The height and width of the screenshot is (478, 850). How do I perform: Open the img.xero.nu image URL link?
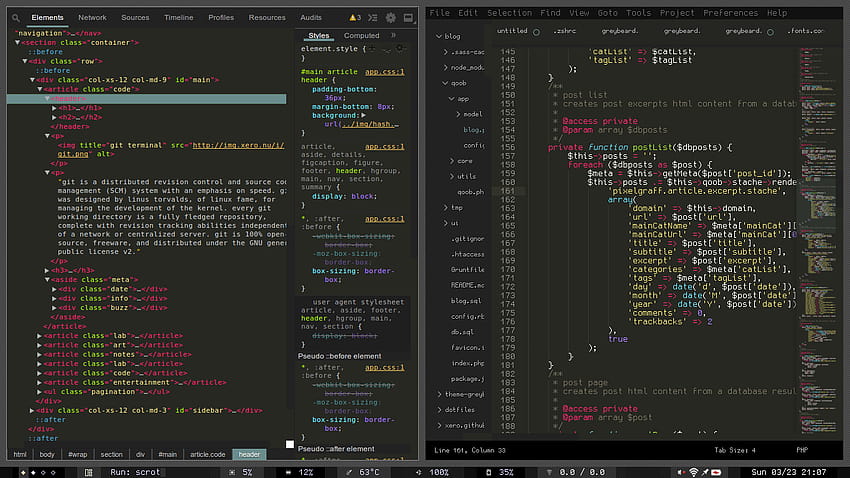238,145
